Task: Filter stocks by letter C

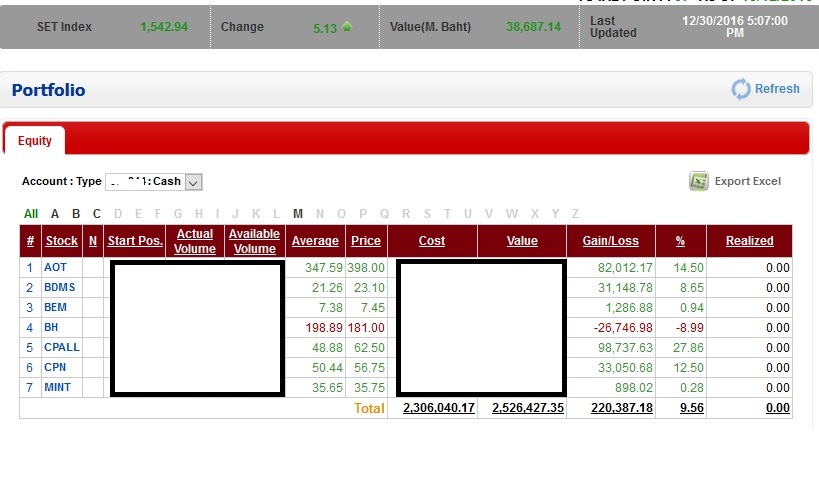Action: coord(97,214)
